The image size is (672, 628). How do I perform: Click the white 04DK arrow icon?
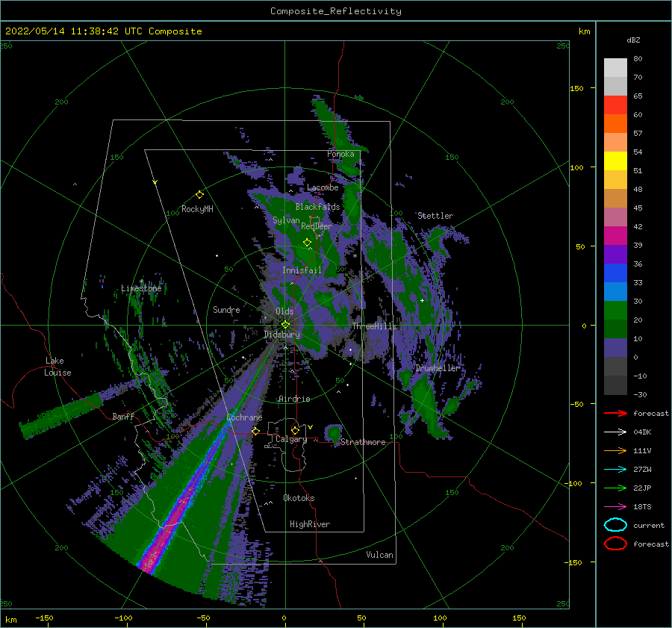(x=615, y=432)
